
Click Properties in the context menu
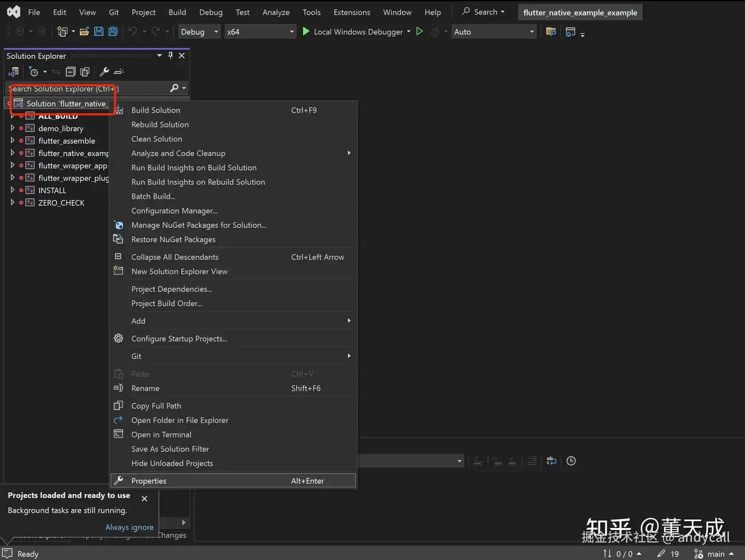[234, 481]
